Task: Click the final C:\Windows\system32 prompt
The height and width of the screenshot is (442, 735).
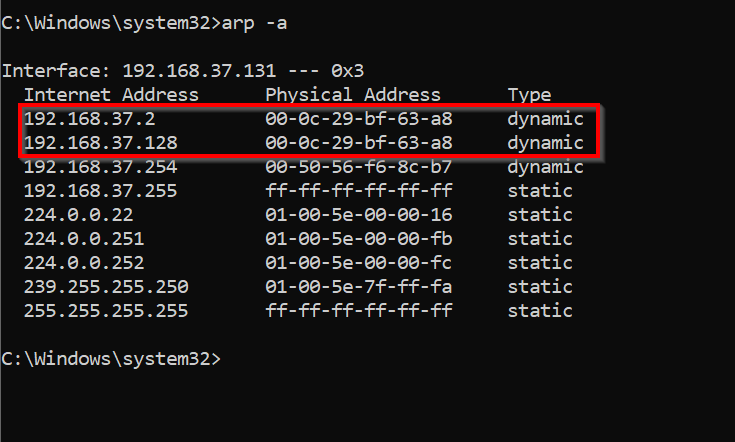Action: click(x=111, y=359)
